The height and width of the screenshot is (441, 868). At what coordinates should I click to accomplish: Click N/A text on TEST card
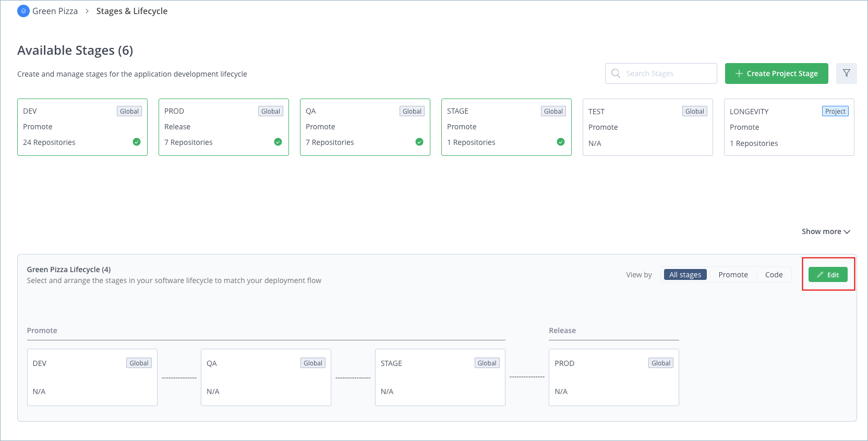coord(595,143)
